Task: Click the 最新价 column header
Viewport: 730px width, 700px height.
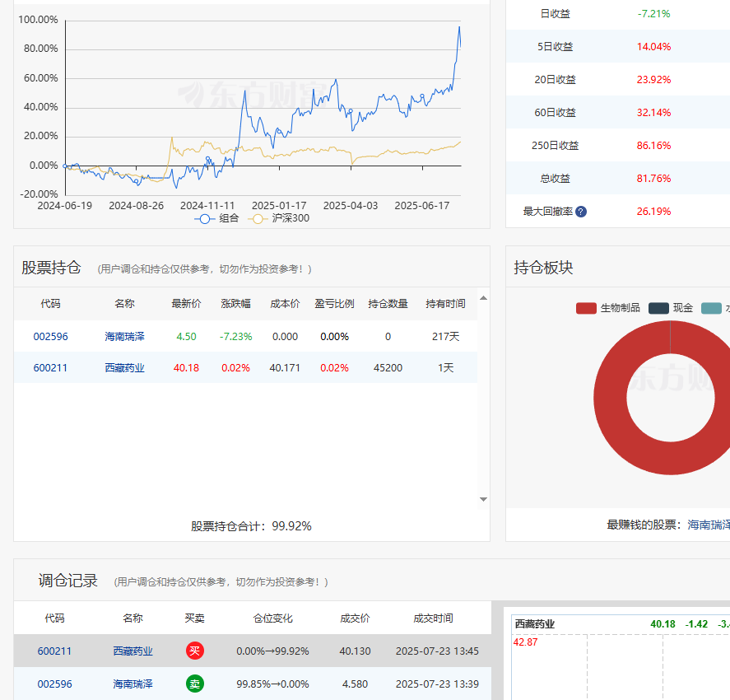Action: (x=186, y=304)
